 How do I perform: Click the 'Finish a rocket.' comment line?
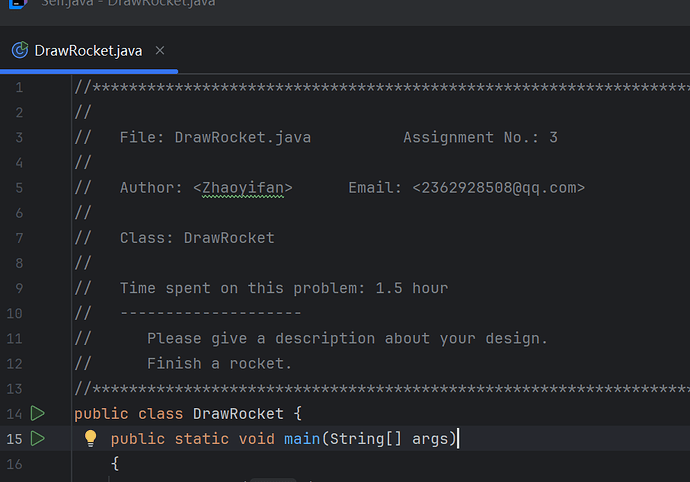(x=219, y=363)
